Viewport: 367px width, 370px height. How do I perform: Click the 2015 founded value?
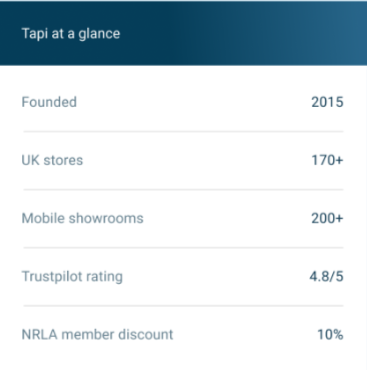click(x=327, y=102)
